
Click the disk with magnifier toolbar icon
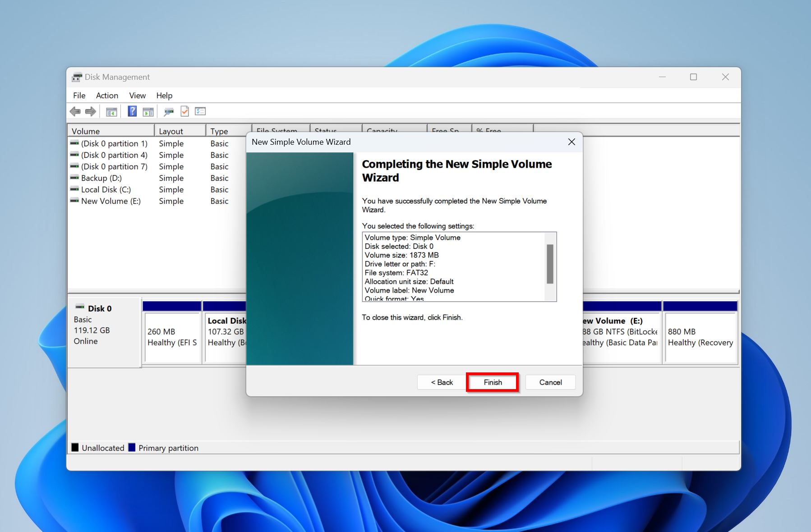(x=169, y=112)
